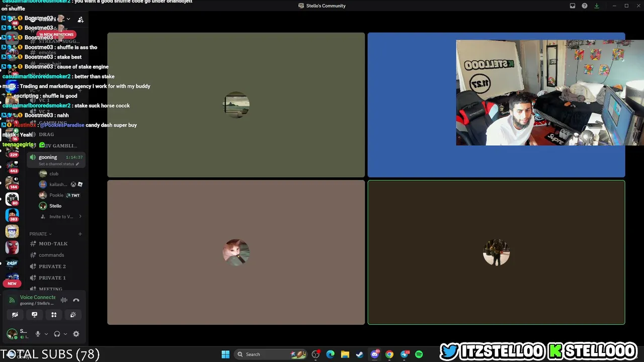Viewport: 644px width, 362px height.
Task: Open the DRAG channel
Action: (x=55, y=135)
